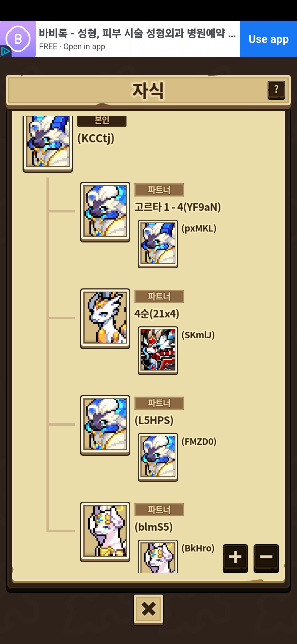The height and width of the screenshot is (644, 297).
Task: Select the KCCtj dragon portrait
Action: coord(48,143)
